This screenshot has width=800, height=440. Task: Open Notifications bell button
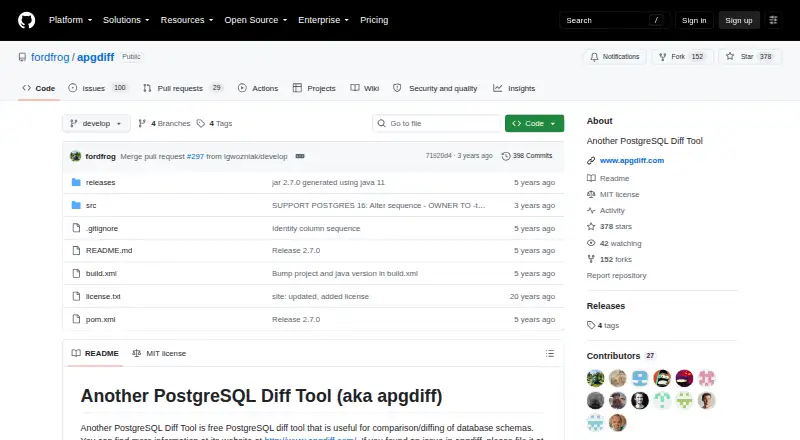point(615,57)
